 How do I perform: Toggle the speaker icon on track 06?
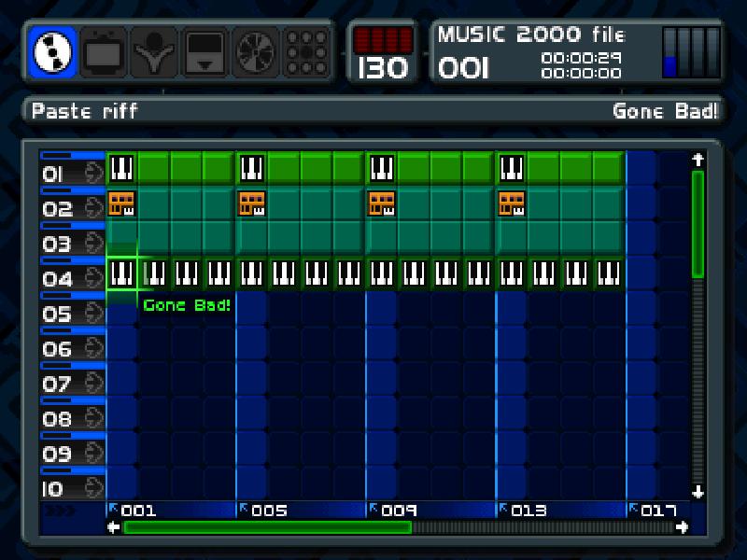(94, 348)
